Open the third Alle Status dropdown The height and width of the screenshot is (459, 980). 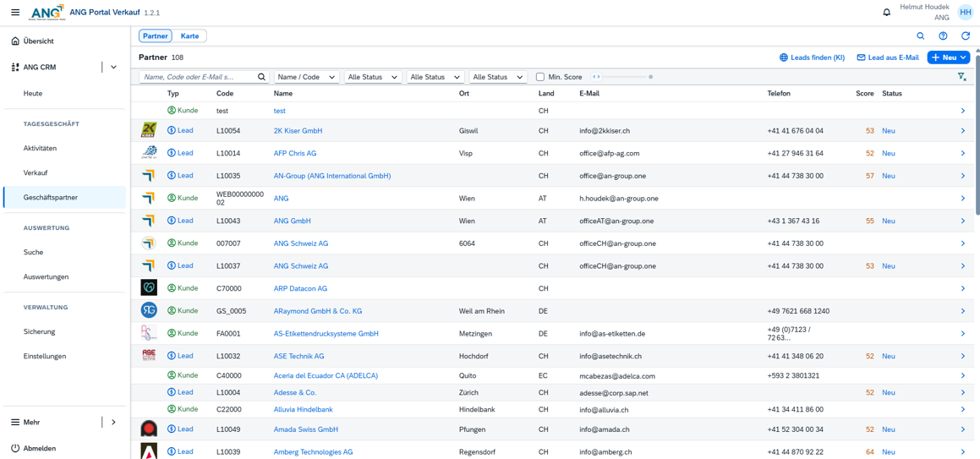(x=497, y=77)
